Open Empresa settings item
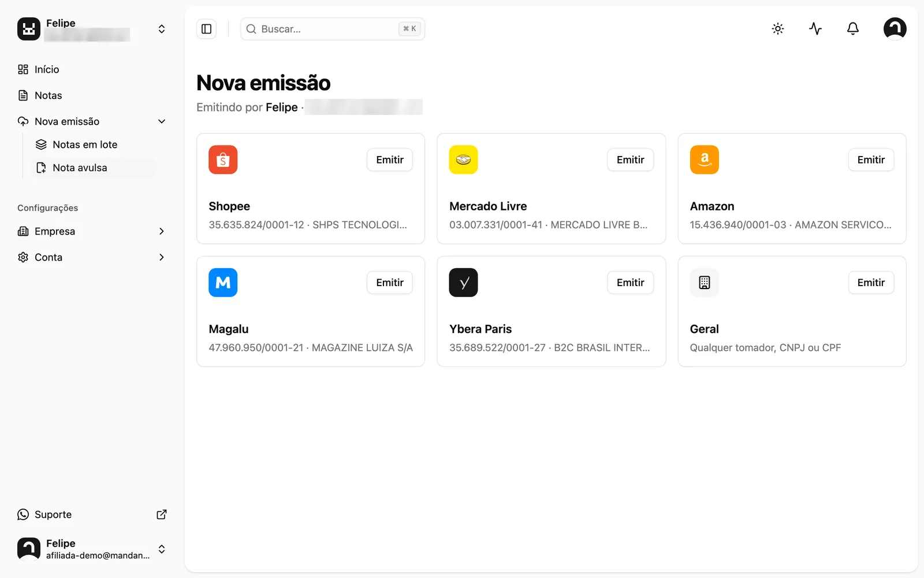Image resolution: width=924 pixels, height=578 pixels. click(92, 231)
